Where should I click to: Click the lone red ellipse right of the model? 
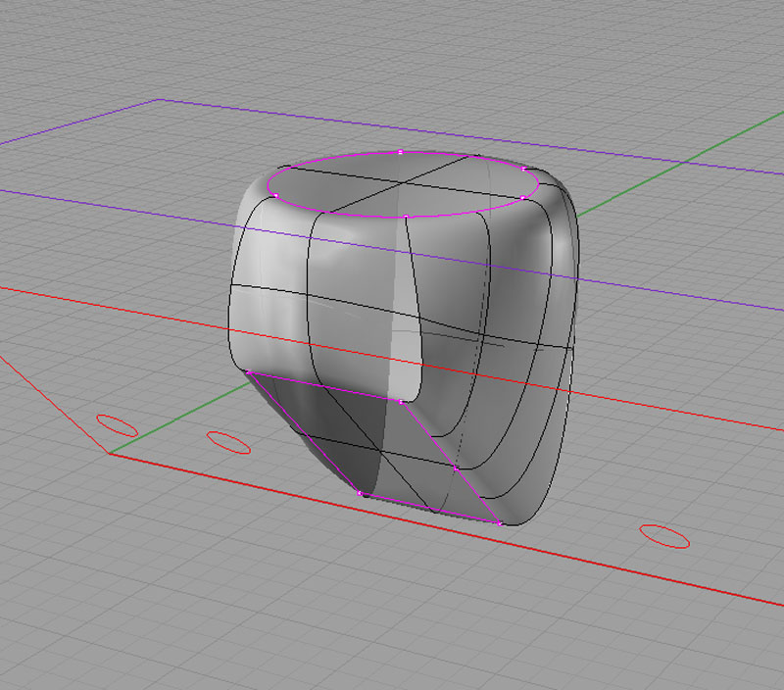664,536
